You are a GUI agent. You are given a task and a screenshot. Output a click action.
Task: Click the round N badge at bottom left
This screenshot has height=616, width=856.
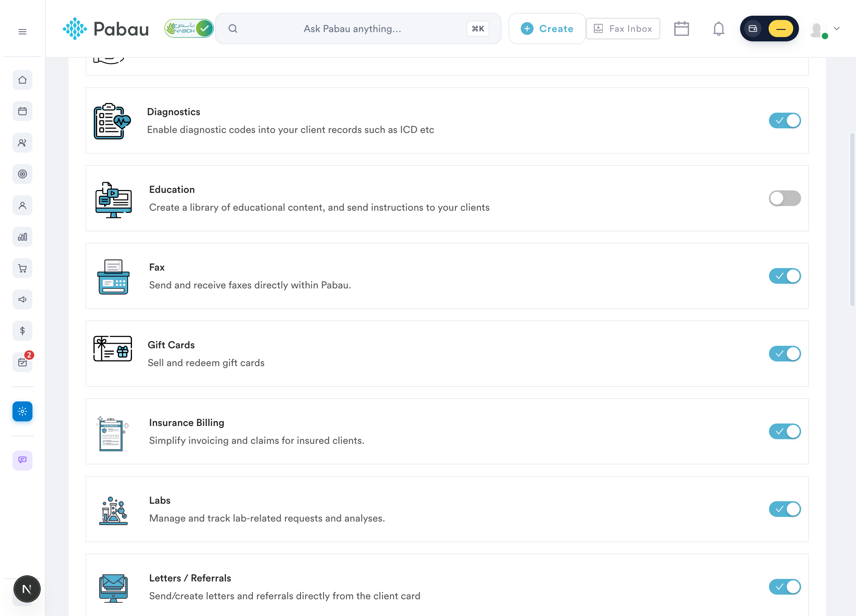[27, 589]
